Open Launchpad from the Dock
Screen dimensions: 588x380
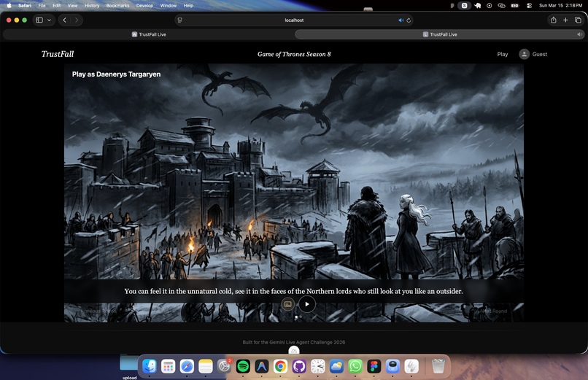click(x=168, y=366)
